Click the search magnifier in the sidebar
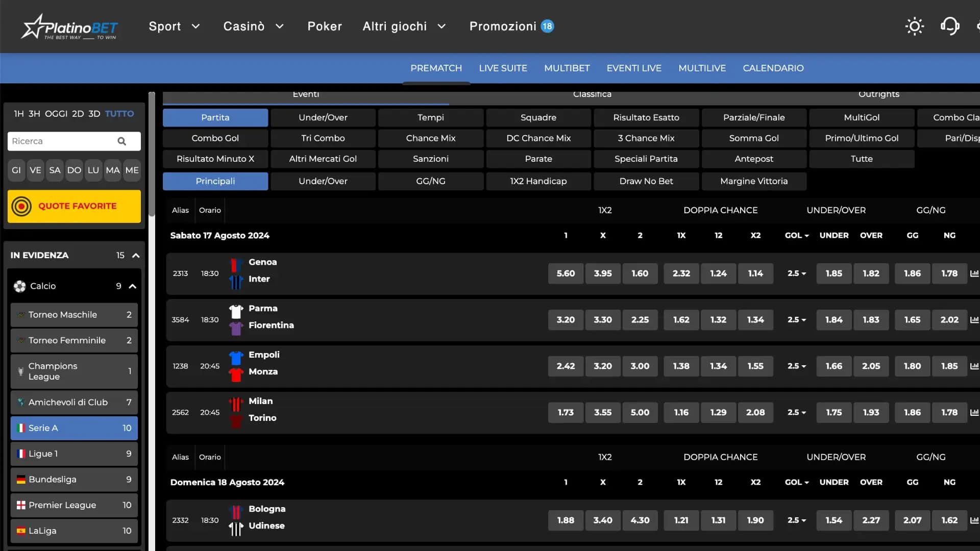 pyautogui.click(x=122, y=141)
